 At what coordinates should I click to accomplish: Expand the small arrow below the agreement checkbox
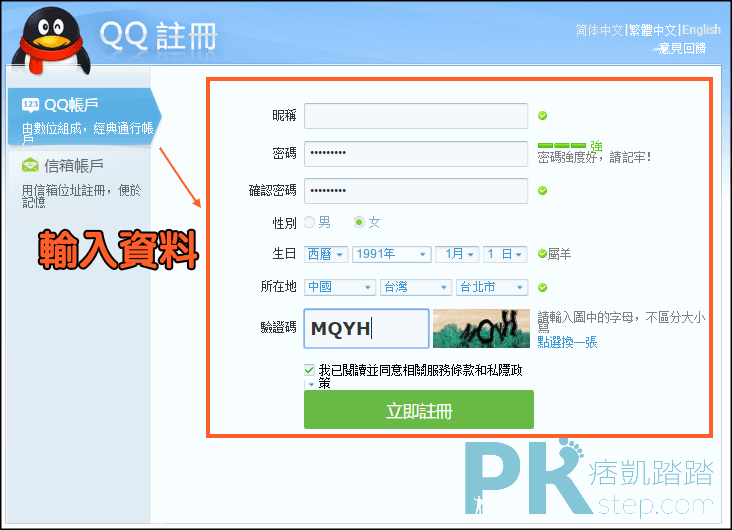311,385
